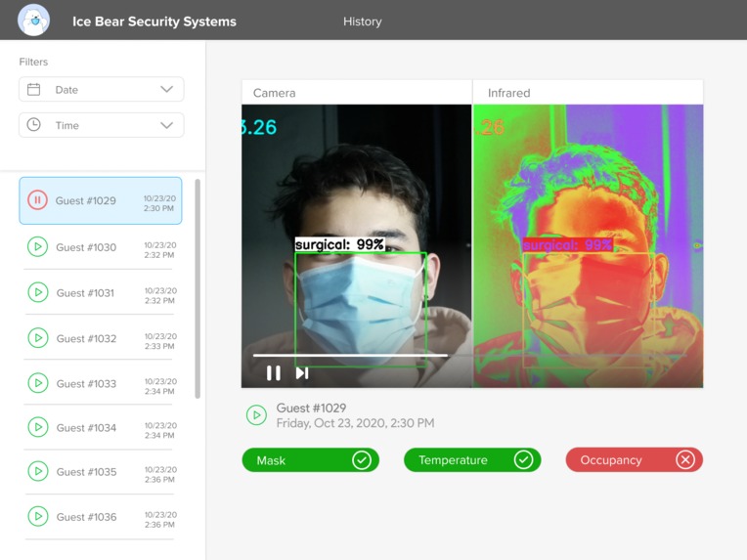This screenshot has height=560, width=747.
Task: Select the Guest #1036 list entry
Action: tap(99, 517)
